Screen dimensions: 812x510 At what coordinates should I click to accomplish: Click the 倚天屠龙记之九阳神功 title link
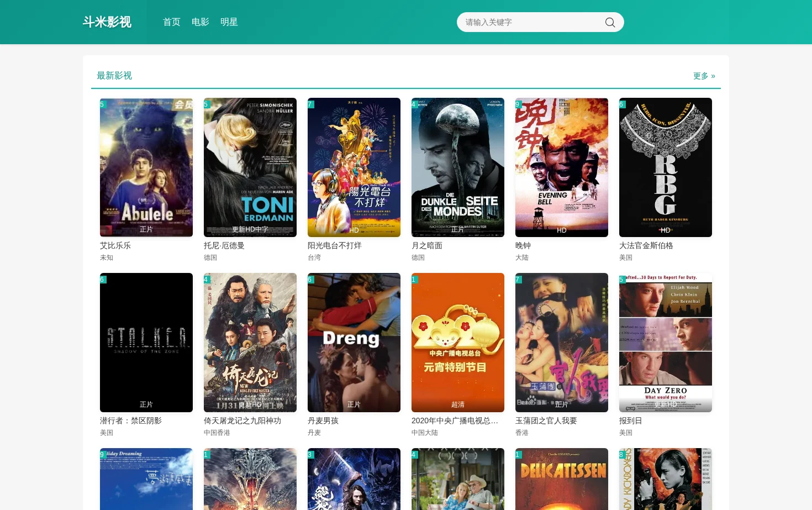click(x=242, y=420)
